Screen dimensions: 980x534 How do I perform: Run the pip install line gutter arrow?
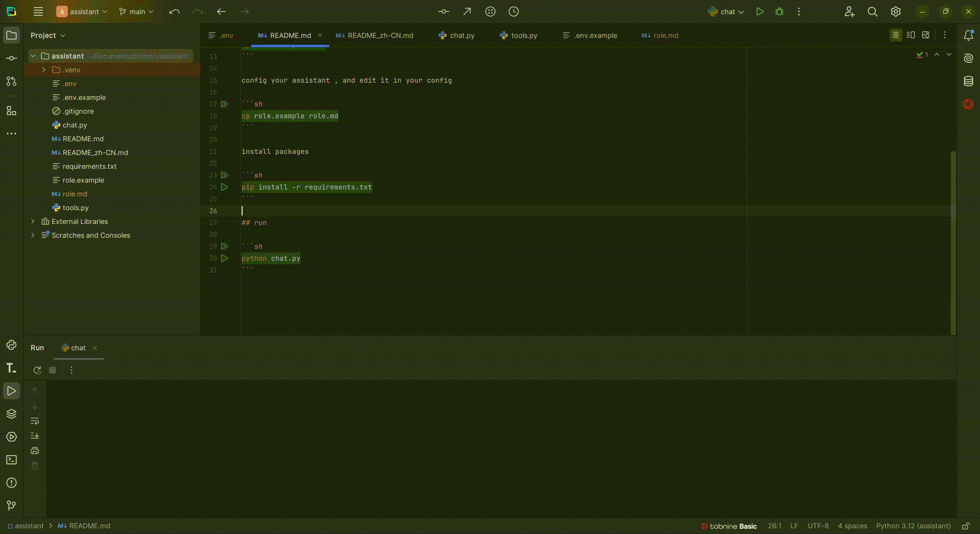[x=225, y=187]
